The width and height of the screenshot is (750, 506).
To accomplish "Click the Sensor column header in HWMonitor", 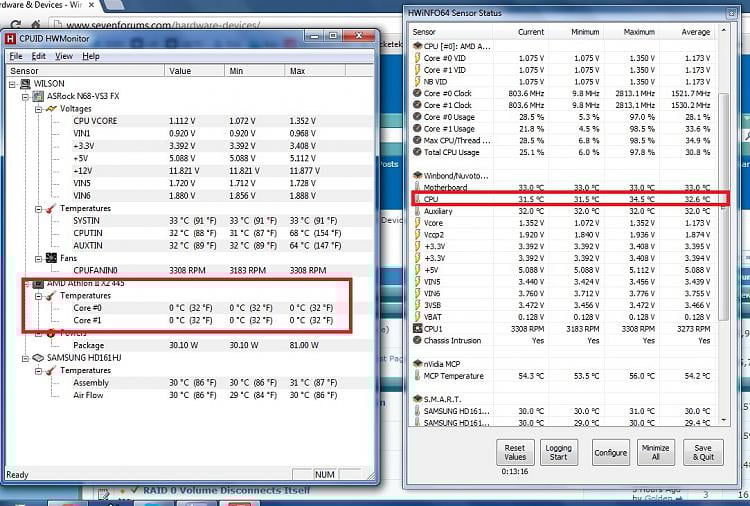I will (86, 71).
